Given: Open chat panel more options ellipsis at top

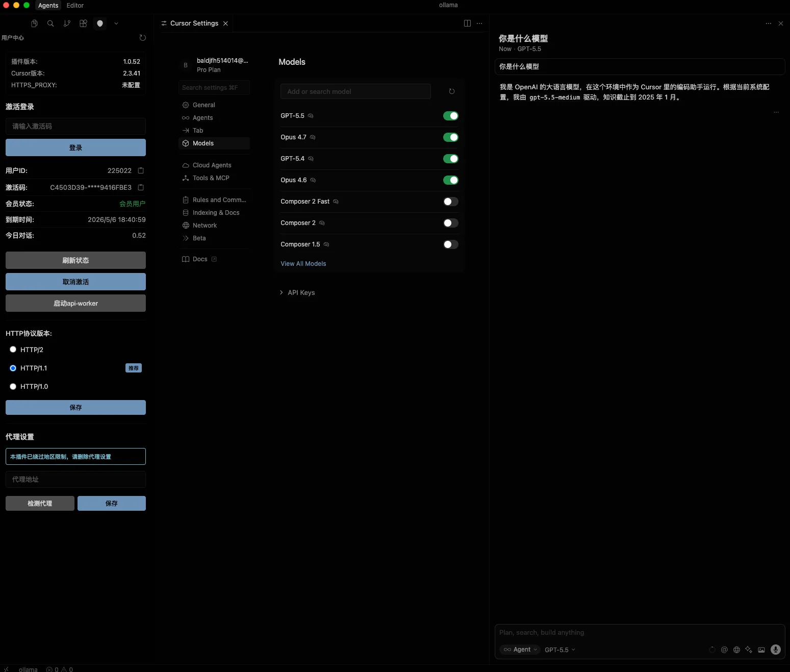Looking at the screenshot, I should coord(769,23).
